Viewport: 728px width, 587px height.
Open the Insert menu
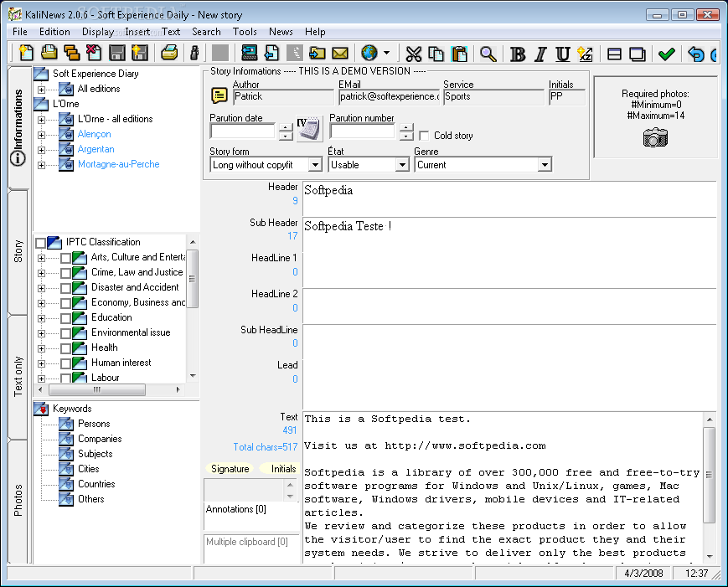point(137,32)
